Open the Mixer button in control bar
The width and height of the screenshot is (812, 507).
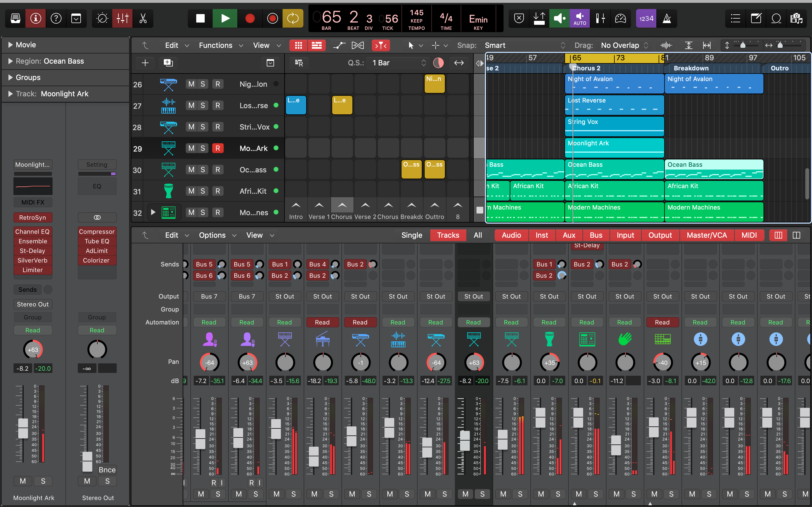pyautogui.click(x=122, y=18)
